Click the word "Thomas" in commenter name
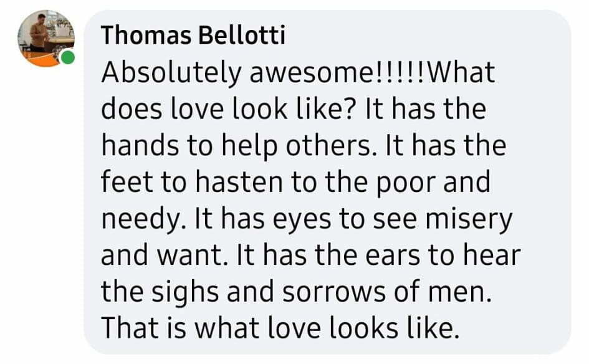589x364 pixels. point(146,36)
